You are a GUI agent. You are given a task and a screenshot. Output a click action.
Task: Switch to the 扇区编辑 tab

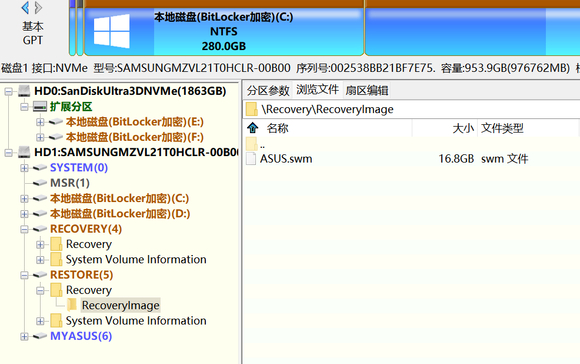(367, 91)
